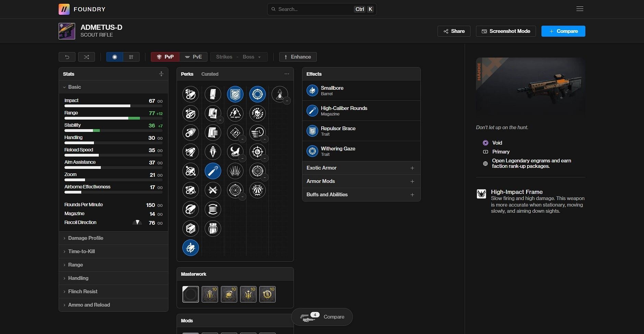Pick the blue Repulsor Brace trait in grid
Screen dimensions: 644x334
[235, 94]
